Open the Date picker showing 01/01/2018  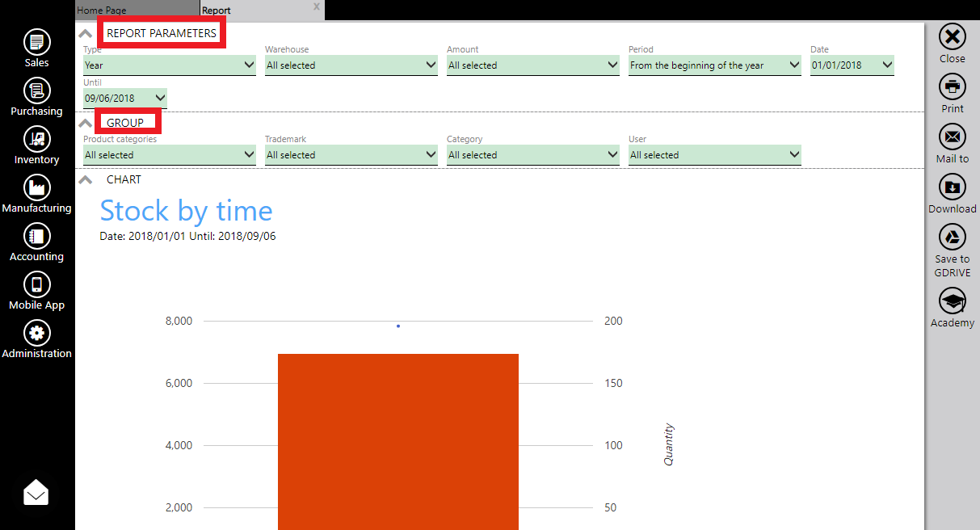[852, 65]
